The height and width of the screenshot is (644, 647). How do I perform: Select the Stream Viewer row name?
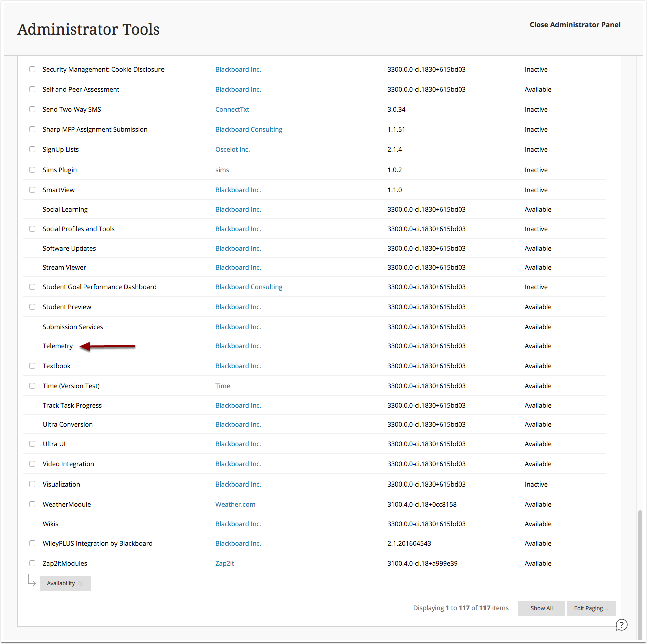click(64, 267)
